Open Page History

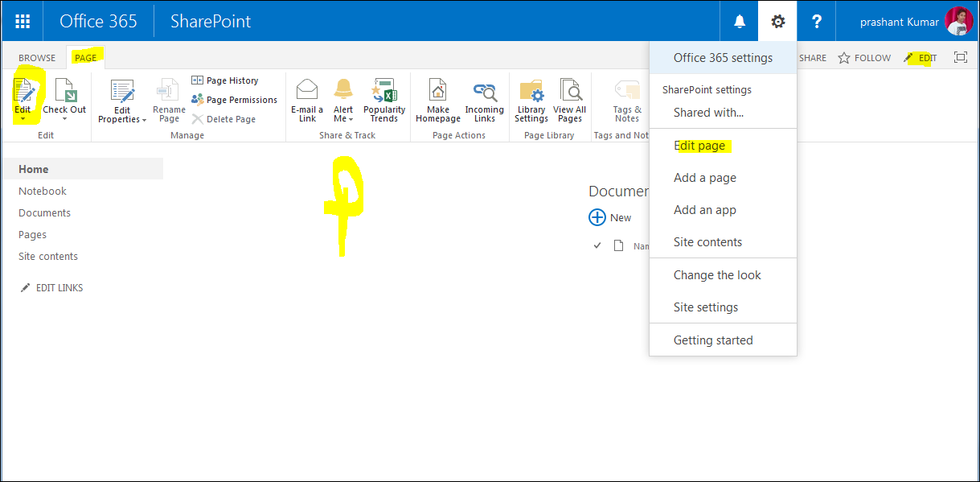(x=225, y=80)
